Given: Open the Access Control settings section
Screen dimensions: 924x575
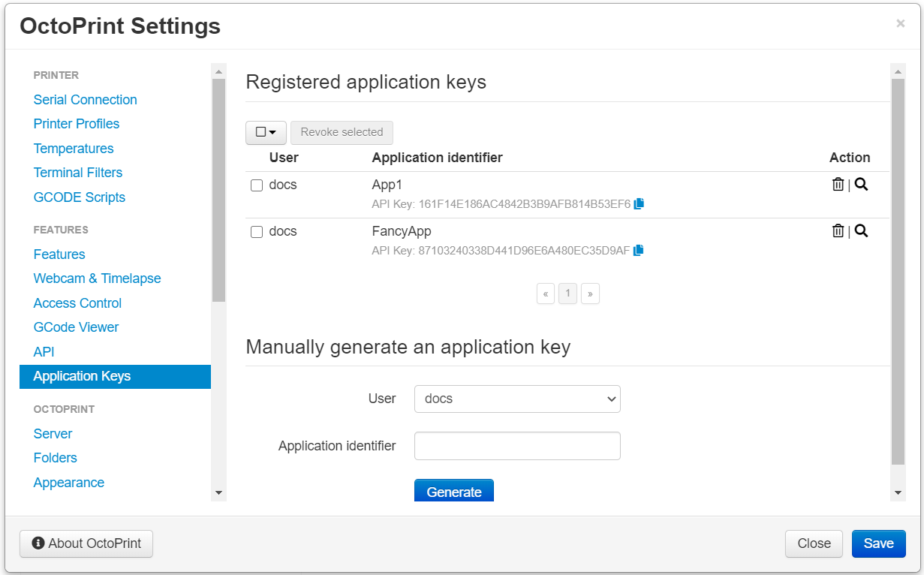Looking at the screenshot, I should coord(77,303).
